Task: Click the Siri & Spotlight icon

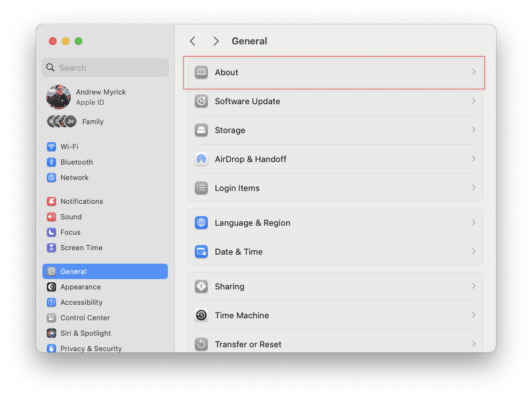Action: point(51,333)
